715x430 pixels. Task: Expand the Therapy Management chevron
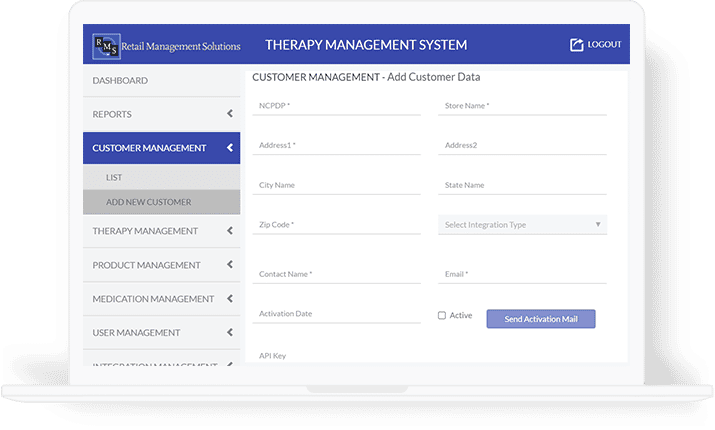[230, 231]
